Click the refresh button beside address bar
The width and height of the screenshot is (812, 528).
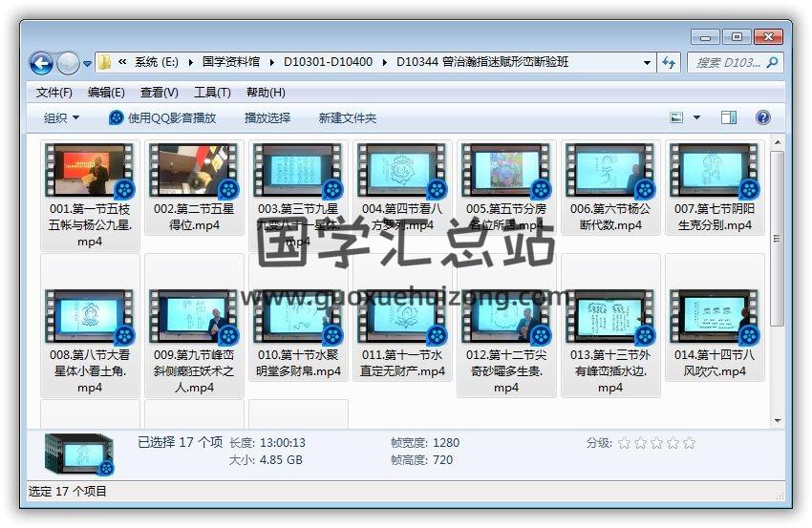(x=670, y=62)
